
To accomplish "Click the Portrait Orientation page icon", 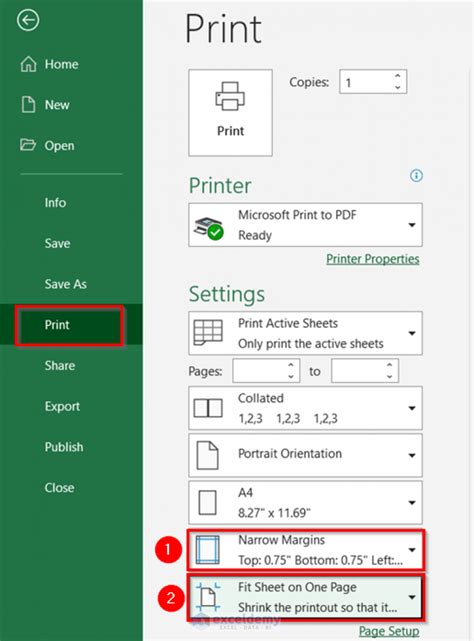I will (207, 455).
